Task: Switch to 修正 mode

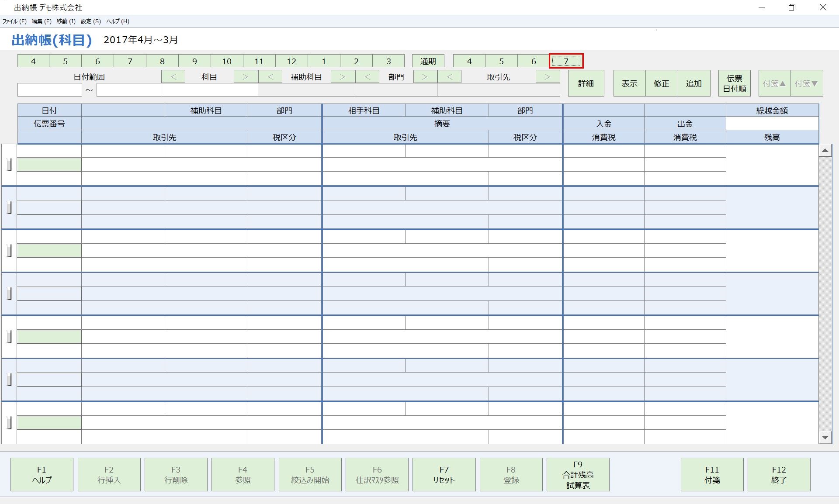Action: (662, 83)
